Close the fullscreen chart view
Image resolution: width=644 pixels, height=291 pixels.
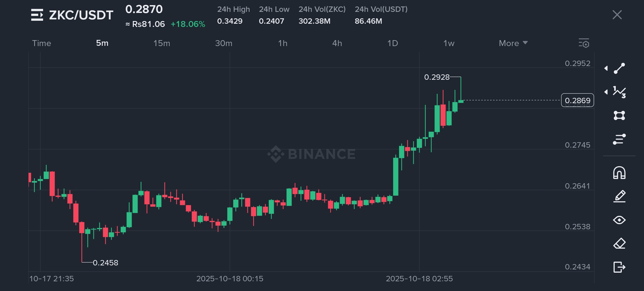pyautogui.click(x=617, y=15)
